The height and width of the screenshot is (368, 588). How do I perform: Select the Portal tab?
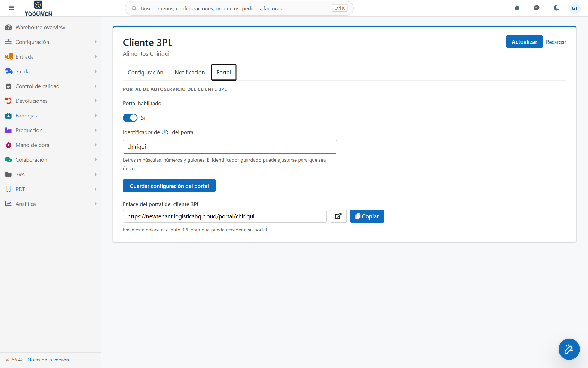223,72
